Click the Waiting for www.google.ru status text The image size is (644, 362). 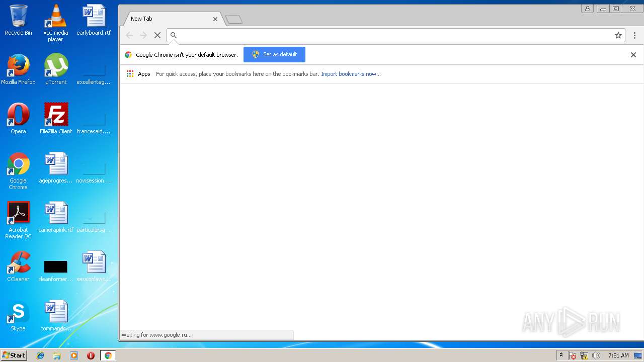pos(156,335)
